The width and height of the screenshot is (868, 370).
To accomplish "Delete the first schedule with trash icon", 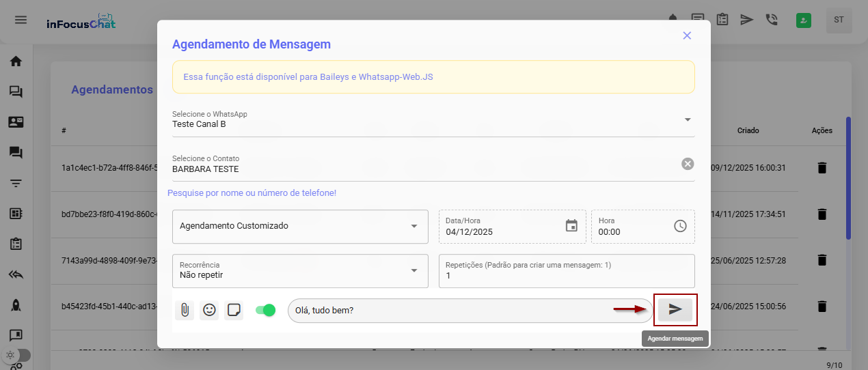I will click(x=822, y=167).
